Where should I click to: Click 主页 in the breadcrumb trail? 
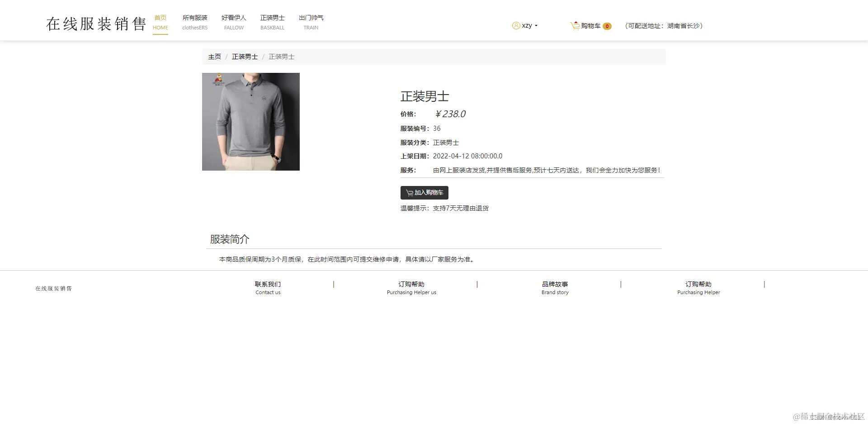click(214, 57)
